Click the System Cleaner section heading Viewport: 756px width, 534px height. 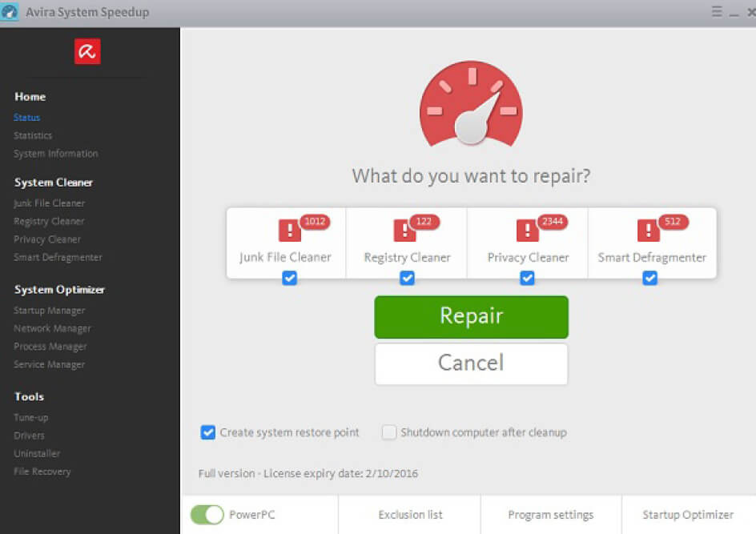click(54, 183)
